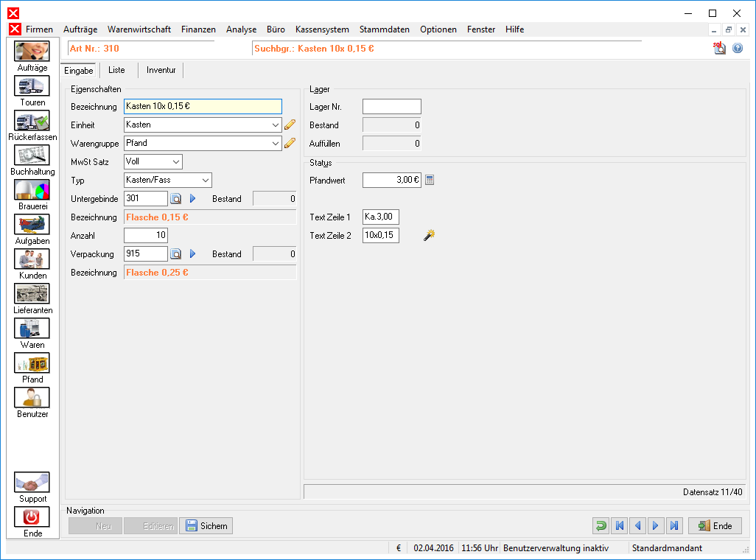Screen dimensions: 756x560
Task: Open the Kassensystem menu
Action: 322,29
